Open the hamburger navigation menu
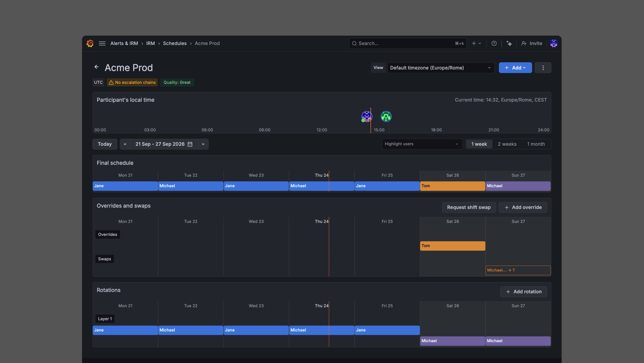Image resolution: width=644 pixels, height=363 pixels. (x=102, y=43)
